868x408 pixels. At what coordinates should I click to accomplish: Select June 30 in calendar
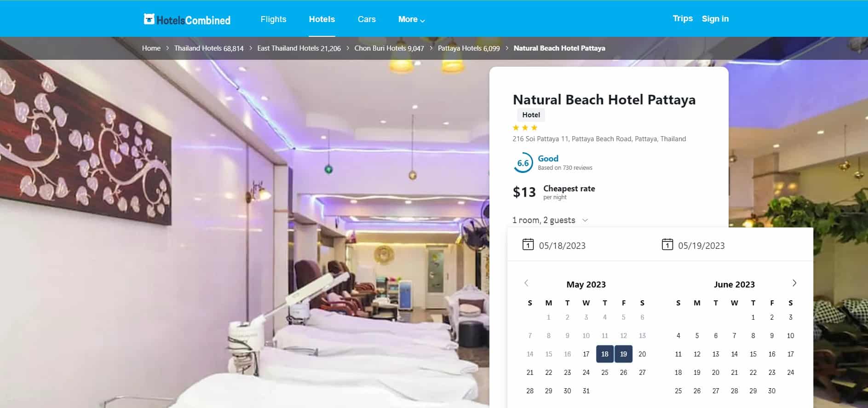point(772,391)
